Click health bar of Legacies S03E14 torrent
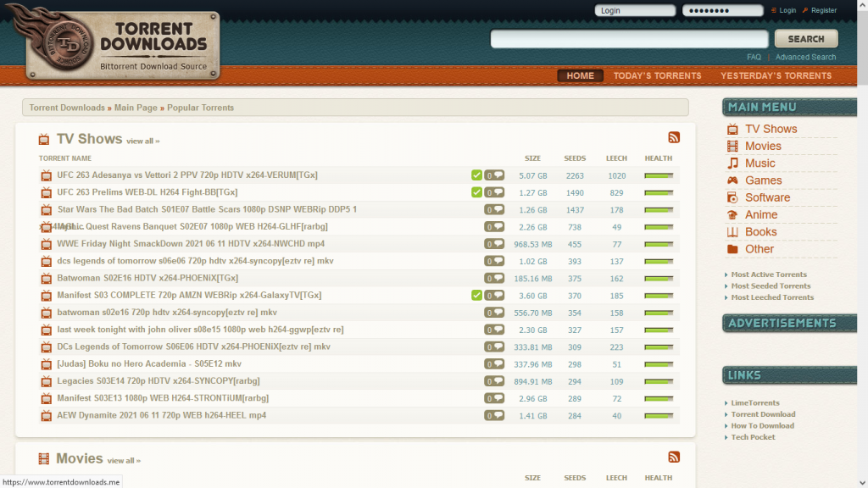This screenshot has height=488, width=868. [x=659, y=381]
